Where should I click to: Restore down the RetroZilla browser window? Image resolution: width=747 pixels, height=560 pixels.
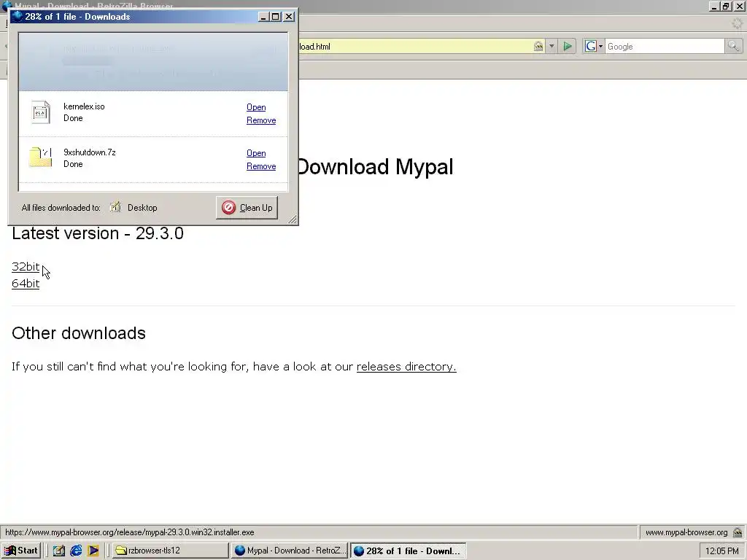point(726,6)
